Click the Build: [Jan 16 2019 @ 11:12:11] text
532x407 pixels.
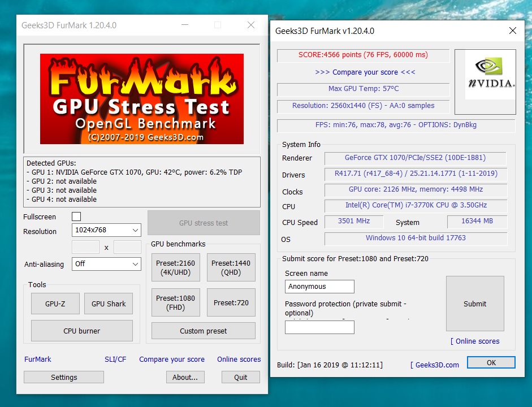click(x=330, y=365)
